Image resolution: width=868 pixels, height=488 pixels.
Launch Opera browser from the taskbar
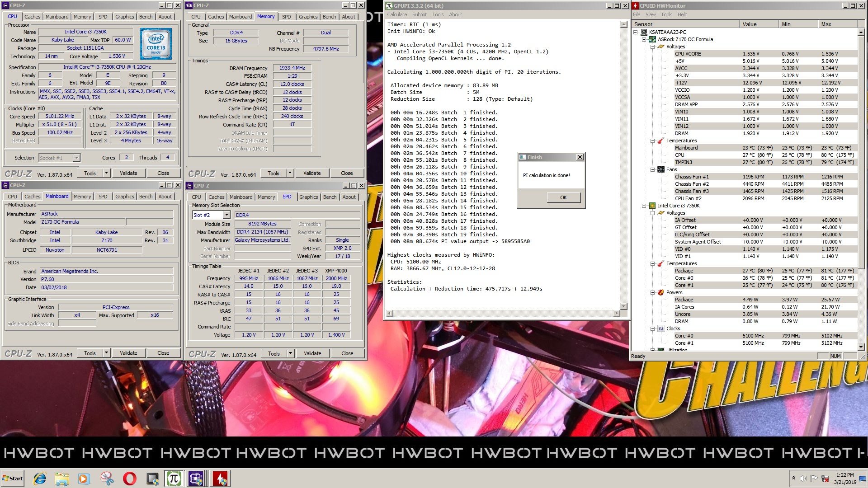[129, 479]
